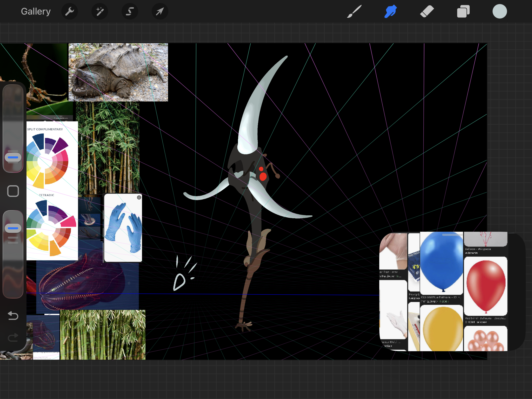Activate the Transform arrow tool
Screen dimensions: 532x399
[160, 11]
